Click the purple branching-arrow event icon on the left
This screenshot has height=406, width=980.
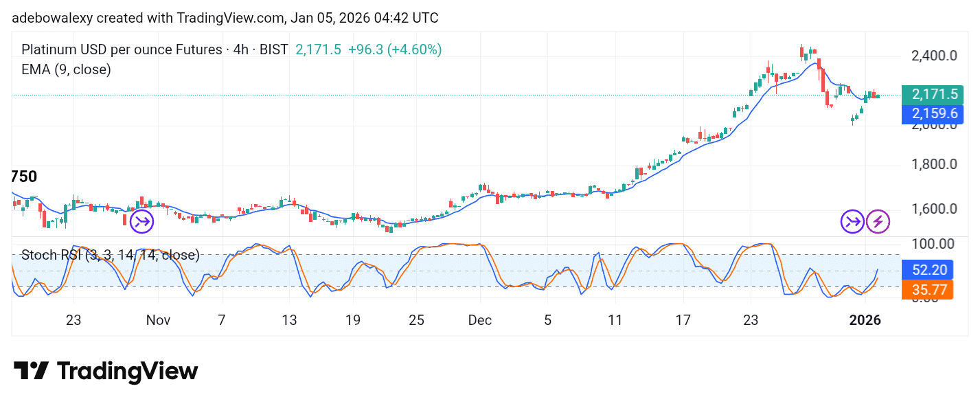[x=141, y=221]
